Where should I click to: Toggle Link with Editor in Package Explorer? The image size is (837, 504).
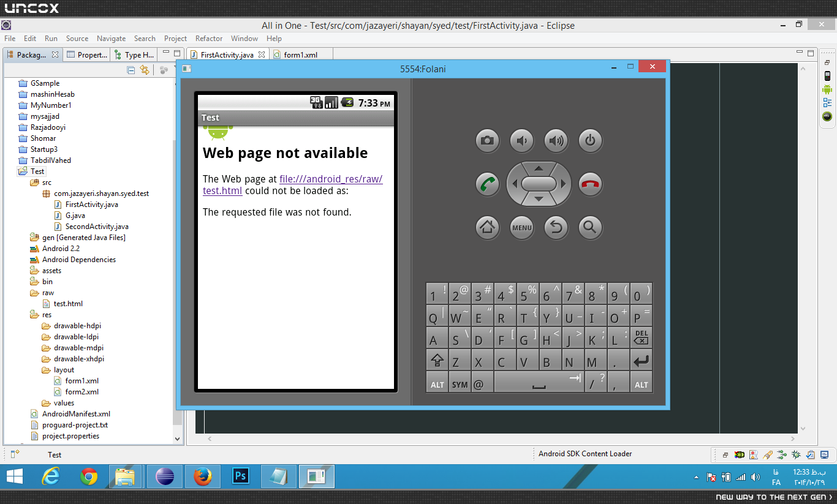tap(145, 70)
